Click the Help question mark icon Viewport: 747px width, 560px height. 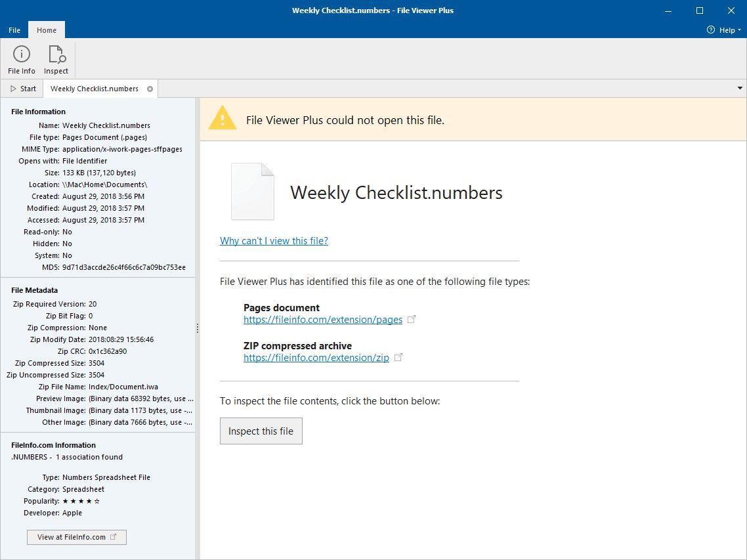pos(710,30)
